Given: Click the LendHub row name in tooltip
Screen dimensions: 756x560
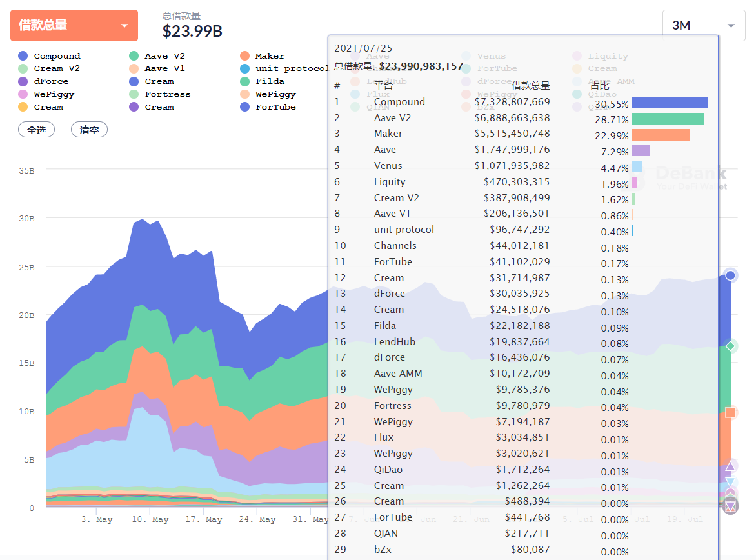Looking at the screenshot, I should tap(395, 341).
